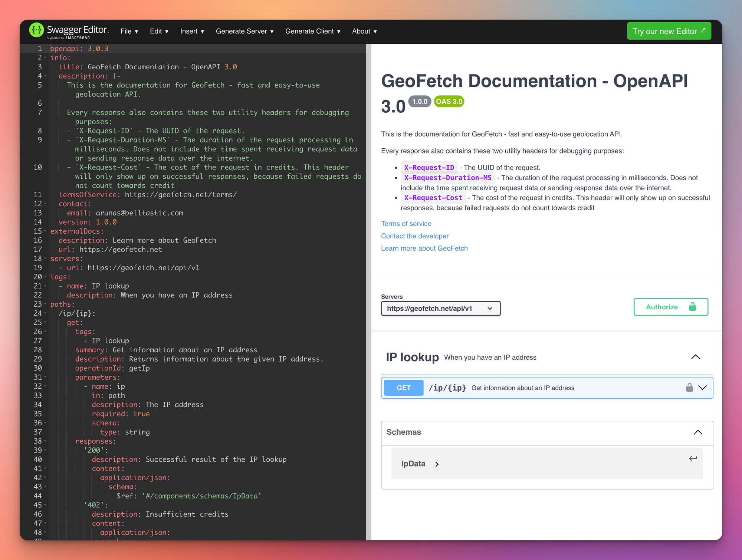
Task: Open the About menu
Action: pos(364,32)
